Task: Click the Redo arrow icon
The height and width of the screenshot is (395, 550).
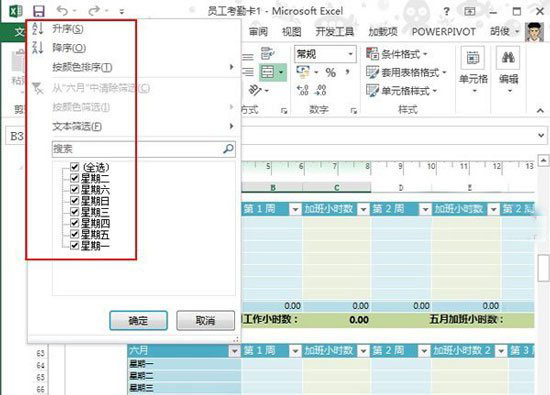Action: (x=94, y=11)
